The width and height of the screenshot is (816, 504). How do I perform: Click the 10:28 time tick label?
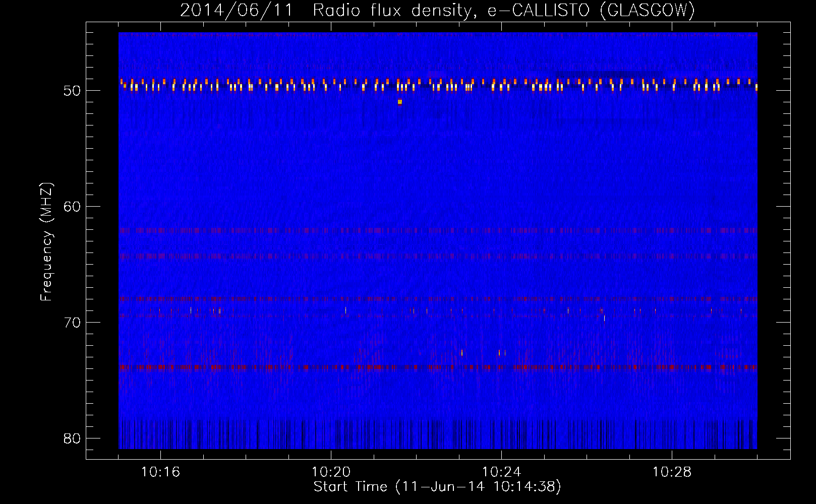click(x=672, y=472)
